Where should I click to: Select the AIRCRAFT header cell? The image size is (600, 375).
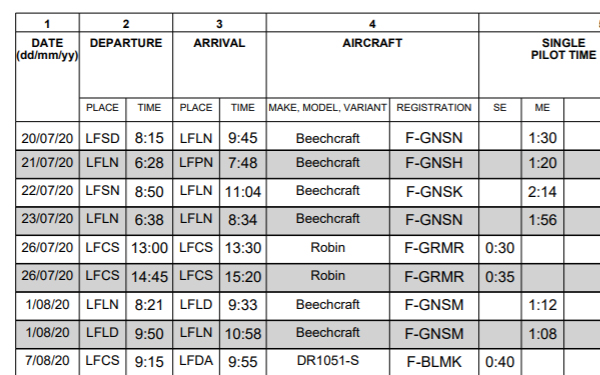[372, 65]
